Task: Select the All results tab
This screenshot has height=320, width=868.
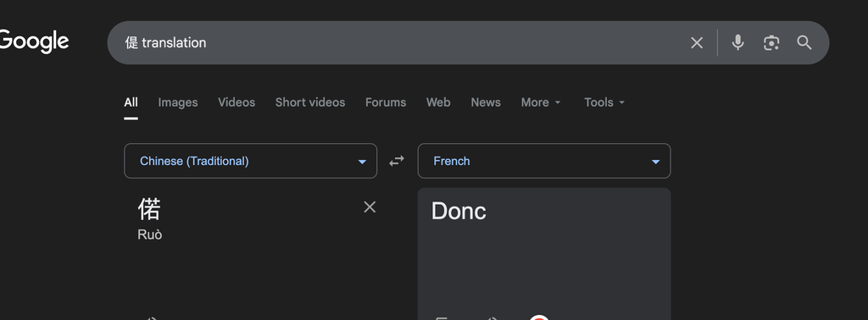Action: click(x=131, y=102)
